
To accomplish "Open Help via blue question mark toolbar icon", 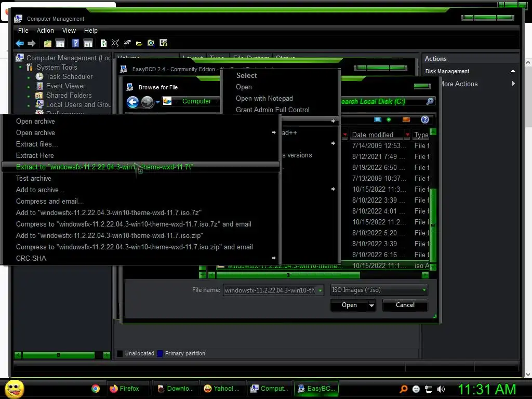I will [x=75, y=43].
